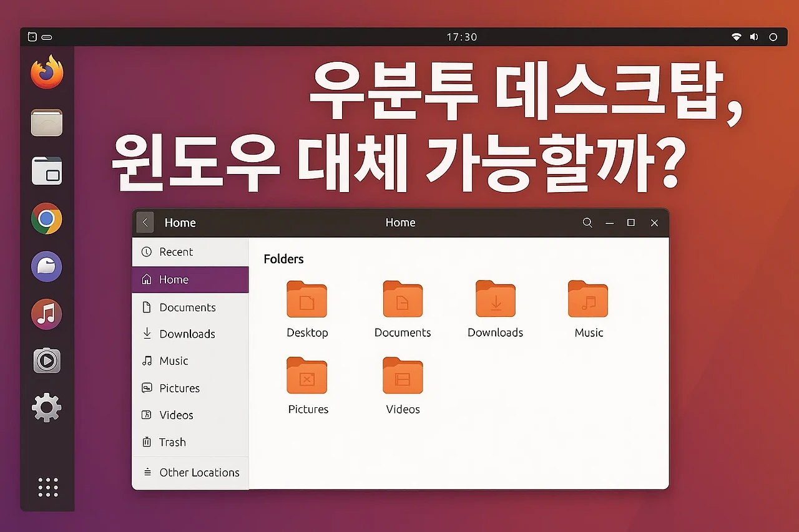Open the top-left activities icon

(x=32, y=37)
